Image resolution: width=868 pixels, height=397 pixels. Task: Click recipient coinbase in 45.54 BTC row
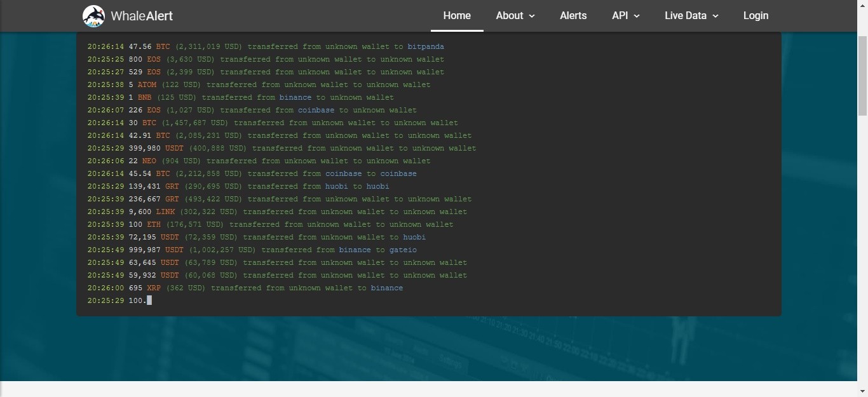(398, 173)
